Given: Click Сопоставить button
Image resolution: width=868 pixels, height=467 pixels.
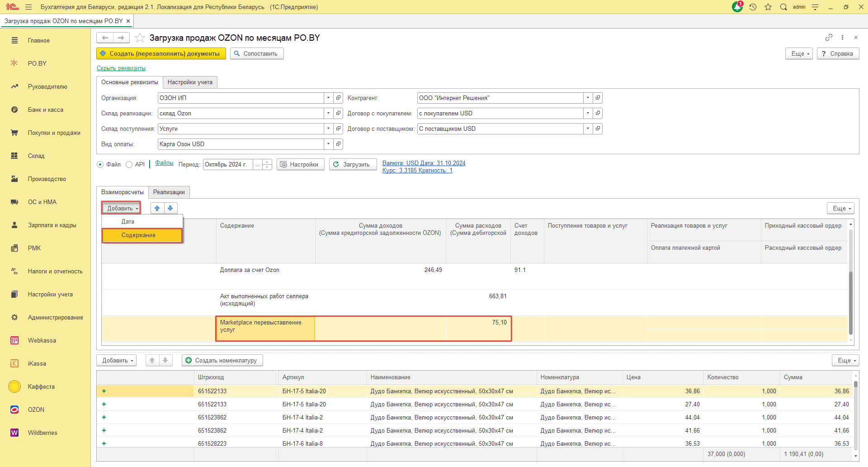Looking at the screenshot, I should (257, 53).
